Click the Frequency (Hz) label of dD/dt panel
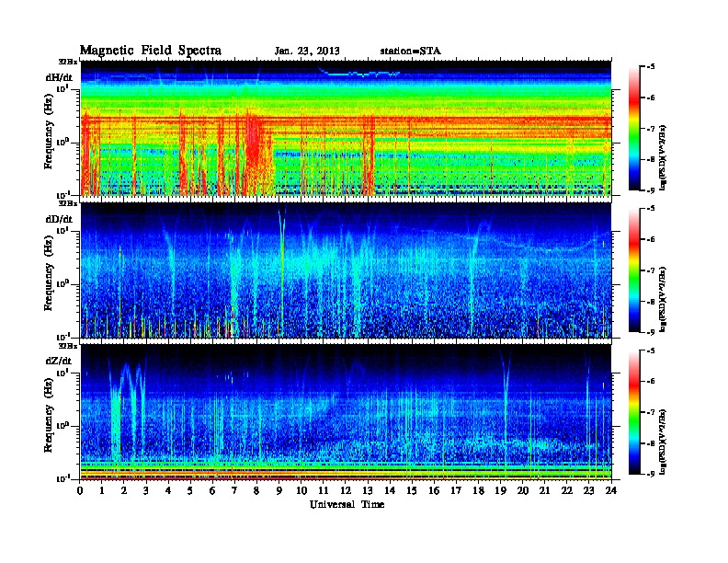 point(49,273)
